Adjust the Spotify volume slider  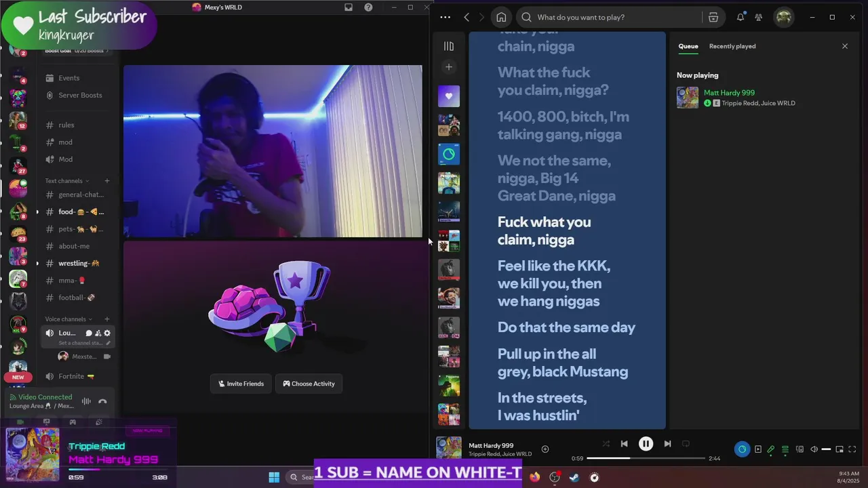point(826,449)
